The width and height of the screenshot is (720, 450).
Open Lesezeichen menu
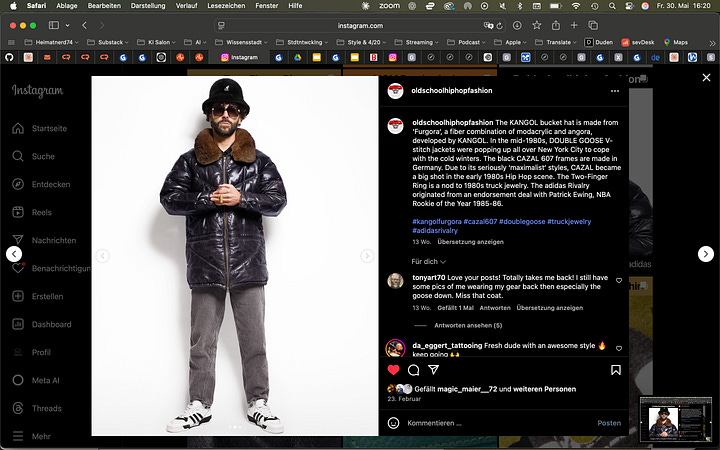(226, 6)
